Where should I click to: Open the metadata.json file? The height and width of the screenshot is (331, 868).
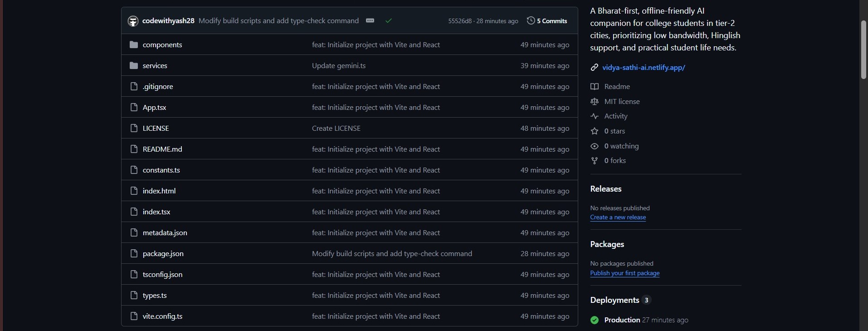point(165,232)
